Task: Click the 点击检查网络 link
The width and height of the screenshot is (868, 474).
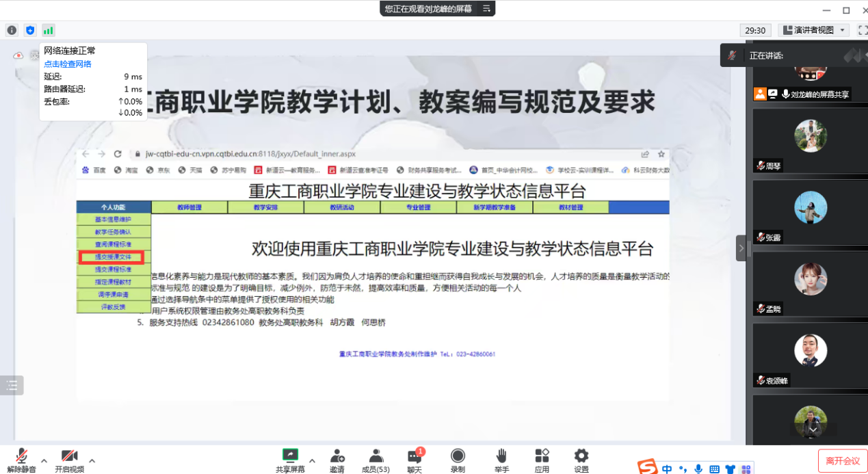Action: coord(68,64)
